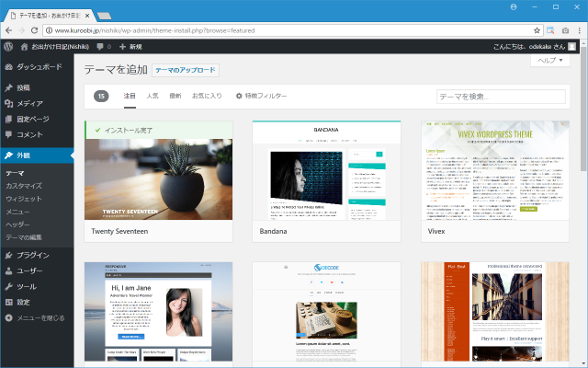Open the Decode theme thumbnail

click(x=326, y=312)
